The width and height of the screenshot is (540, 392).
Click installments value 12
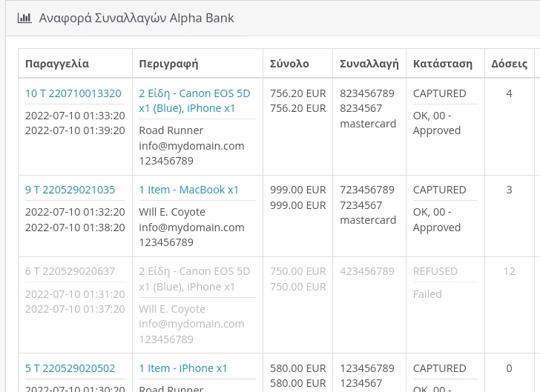pos(509,271)
